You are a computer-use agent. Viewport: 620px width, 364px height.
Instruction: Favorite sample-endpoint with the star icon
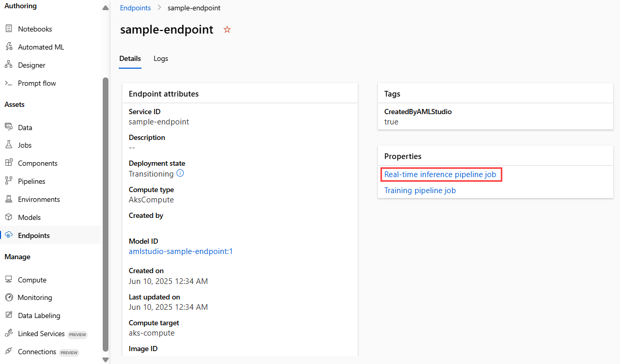(227, 30)
